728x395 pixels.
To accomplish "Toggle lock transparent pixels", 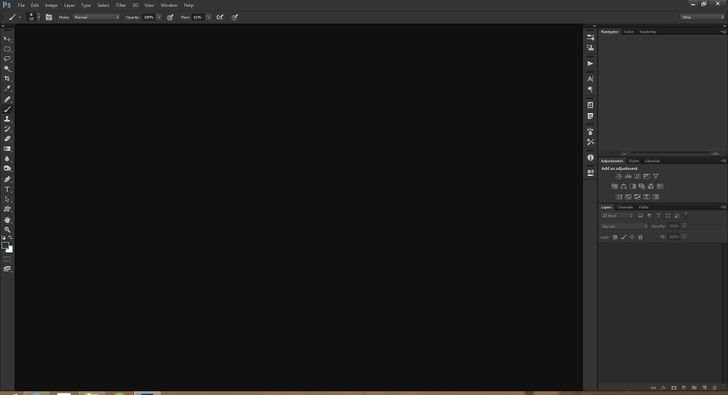I will pos(615,237).
